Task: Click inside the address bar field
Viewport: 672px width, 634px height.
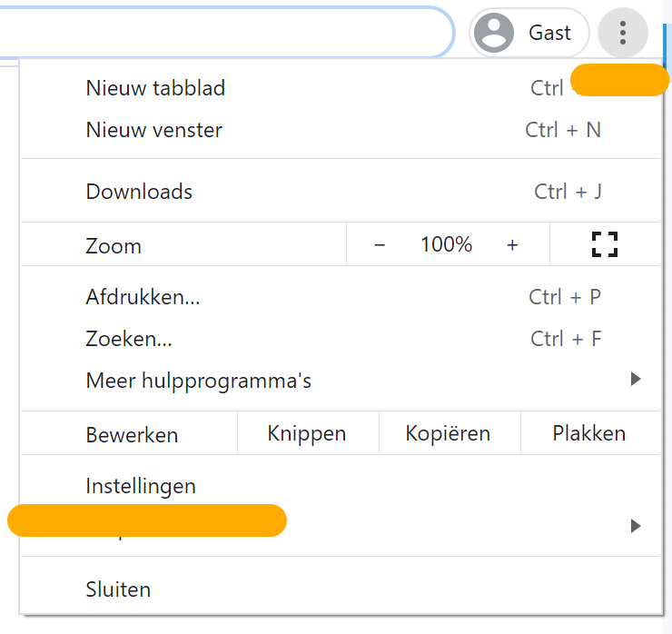Action: point(222,33)
